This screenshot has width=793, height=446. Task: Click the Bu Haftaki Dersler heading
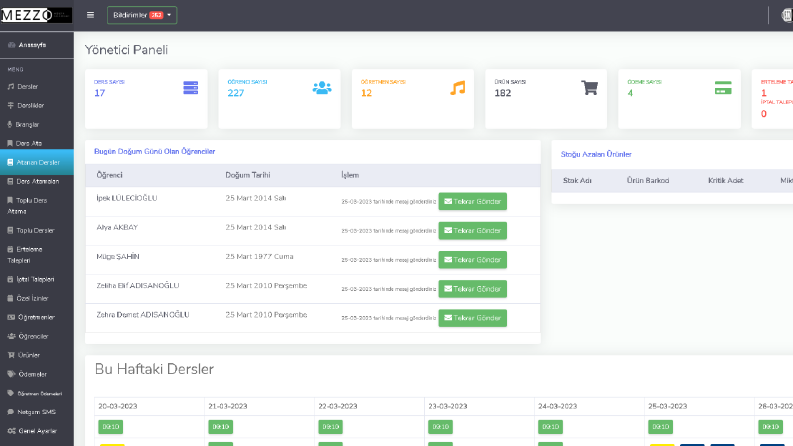[x=154, y=369]
